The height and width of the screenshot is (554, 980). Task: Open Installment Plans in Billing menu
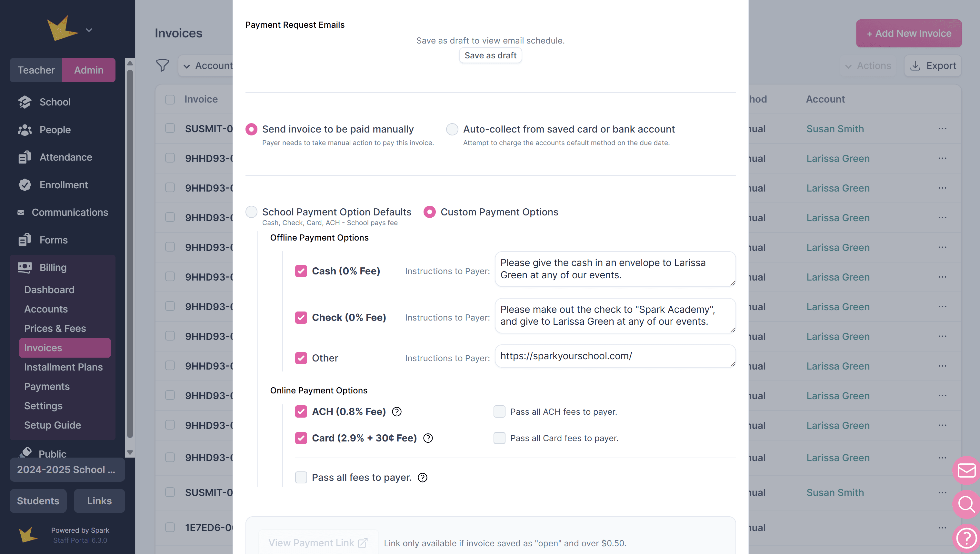click(x=63, y=367)
